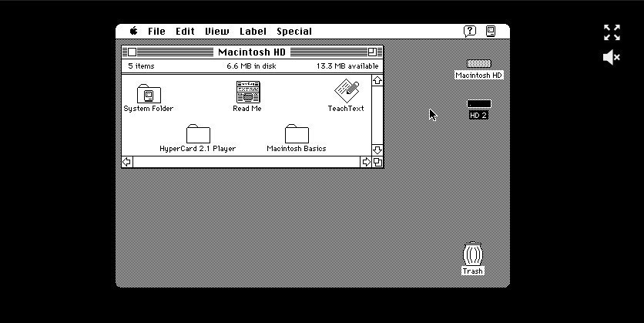The height and width of the screenshot is (323, 644).
Task: Select the Read Me document icon
Action: point(247,92)
